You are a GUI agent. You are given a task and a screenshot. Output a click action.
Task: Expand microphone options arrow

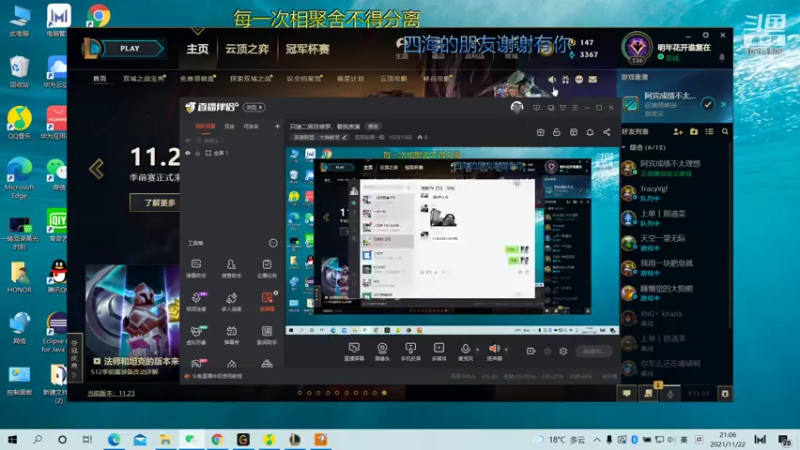click(x=477, y=350)
